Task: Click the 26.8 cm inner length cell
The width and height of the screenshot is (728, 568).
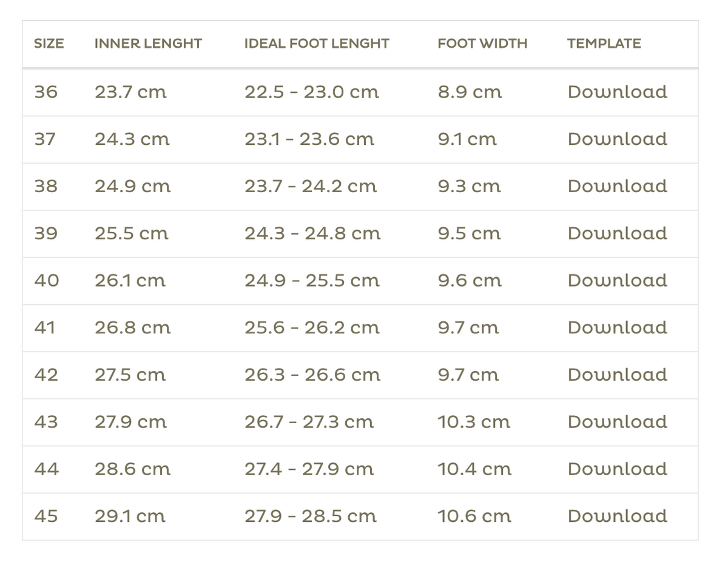Action: click(x=132, y=328)
